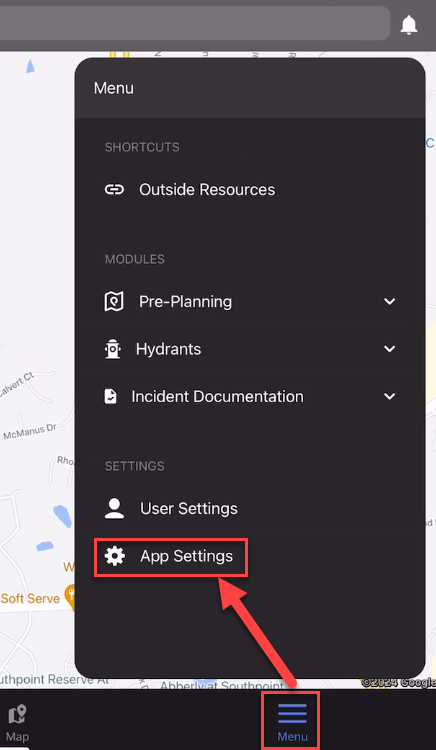Tap the hamburger Menu icon
The height and width of the screenshot is (750, 436).
point(292,714)
